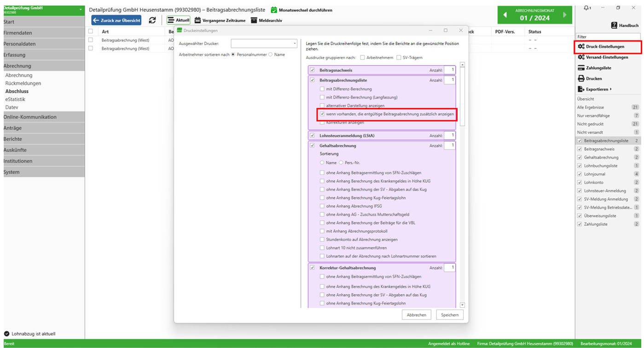Click the Speichern button
The image size is (644, 348).
450,315
